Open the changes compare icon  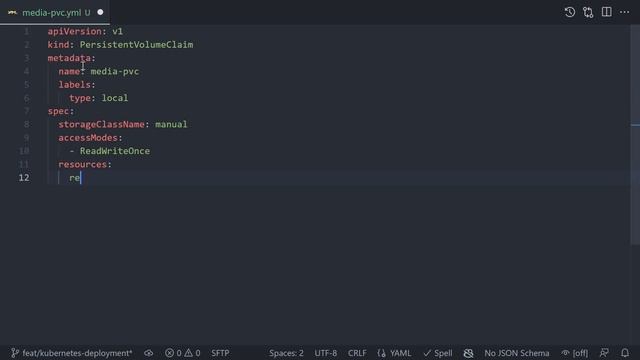588,12
